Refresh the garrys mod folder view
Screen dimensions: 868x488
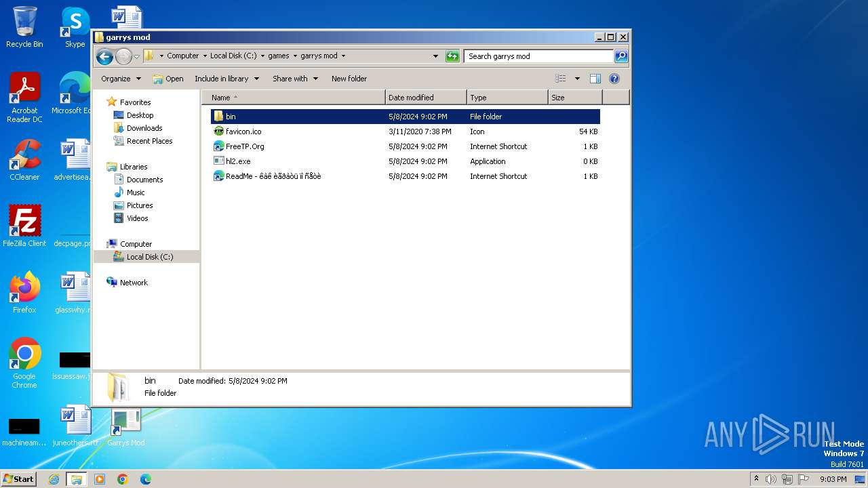click(x=452, y=56)
